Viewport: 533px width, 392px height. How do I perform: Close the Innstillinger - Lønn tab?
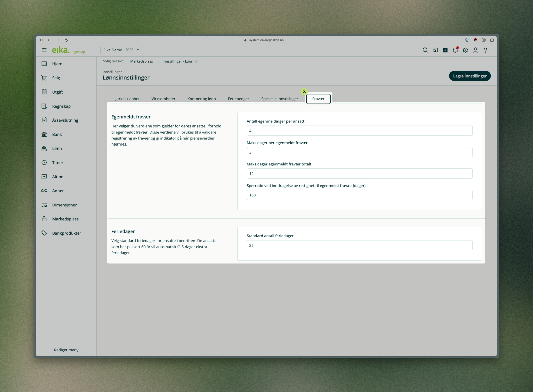[196, 61]
